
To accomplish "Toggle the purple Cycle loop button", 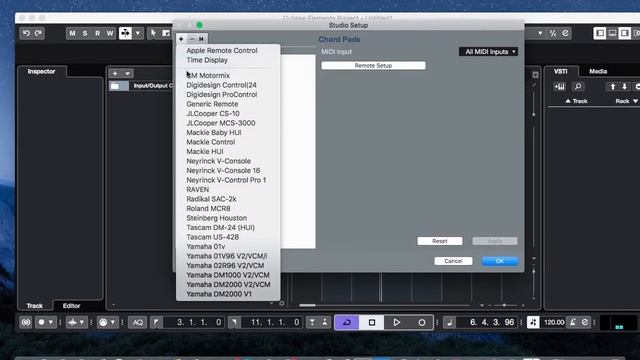I will coord(347,322).
